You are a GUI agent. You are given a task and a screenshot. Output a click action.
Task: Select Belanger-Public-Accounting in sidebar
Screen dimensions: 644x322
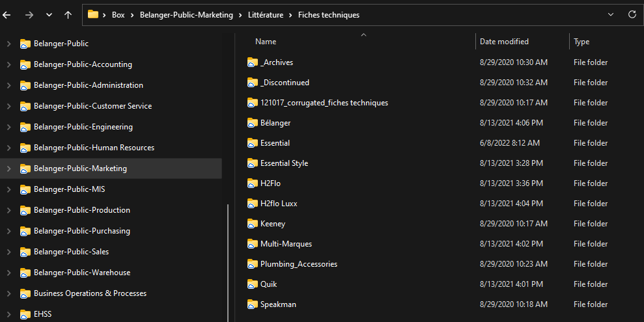pos(83,64)
